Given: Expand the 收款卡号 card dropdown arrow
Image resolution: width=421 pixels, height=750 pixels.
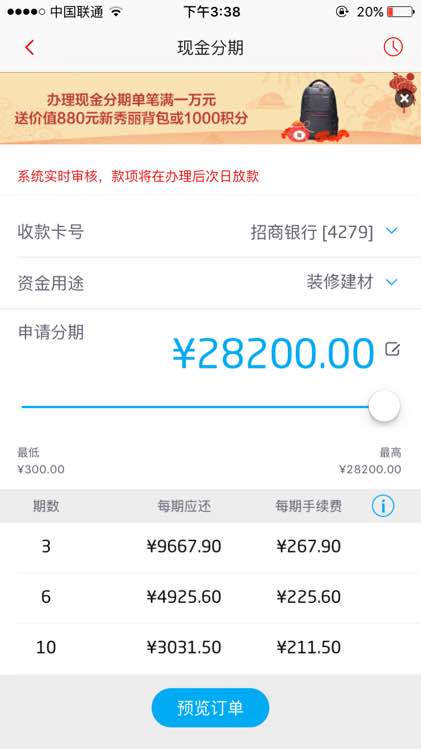Looking at the screenshot, I should tap(392, 232).
